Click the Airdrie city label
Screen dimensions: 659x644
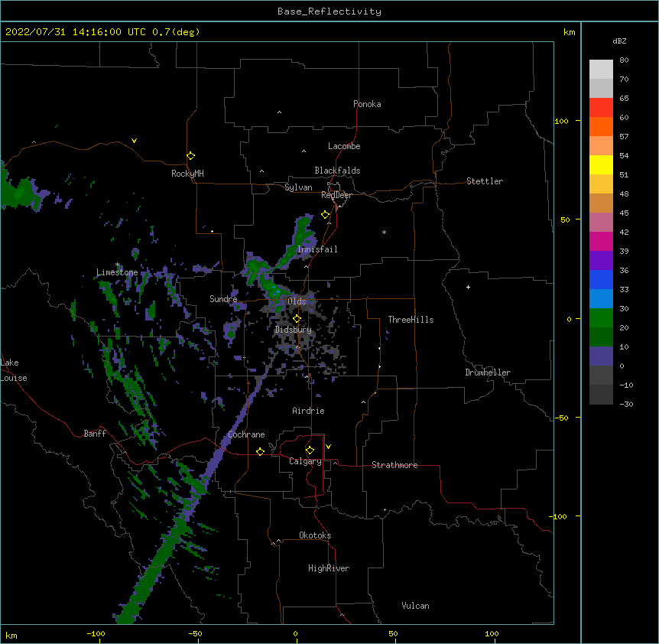pyautogui.click(x=308, y=411)
